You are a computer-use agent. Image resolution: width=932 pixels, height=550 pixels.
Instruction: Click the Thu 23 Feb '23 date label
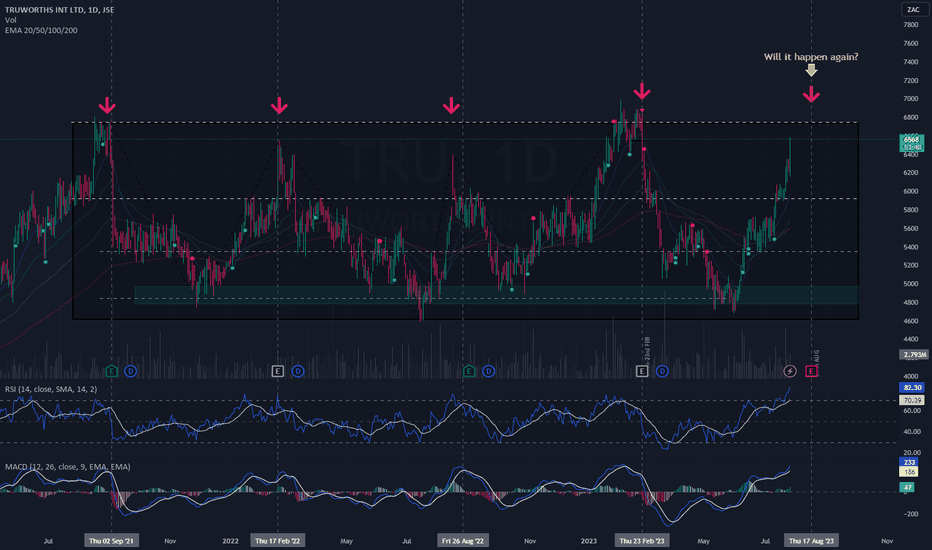click(642, 540)
